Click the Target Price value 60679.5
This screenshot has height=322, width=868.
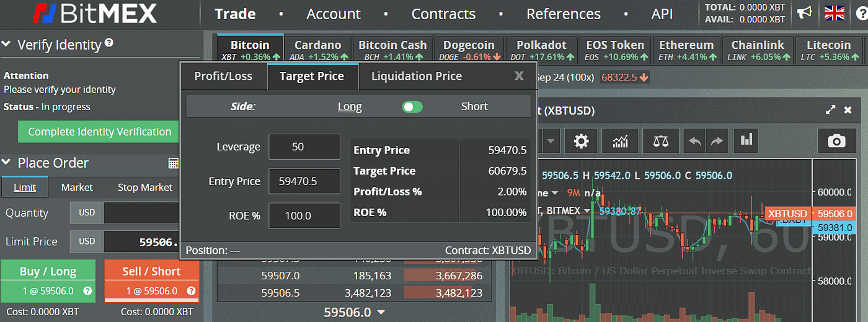tap(507, 171)
